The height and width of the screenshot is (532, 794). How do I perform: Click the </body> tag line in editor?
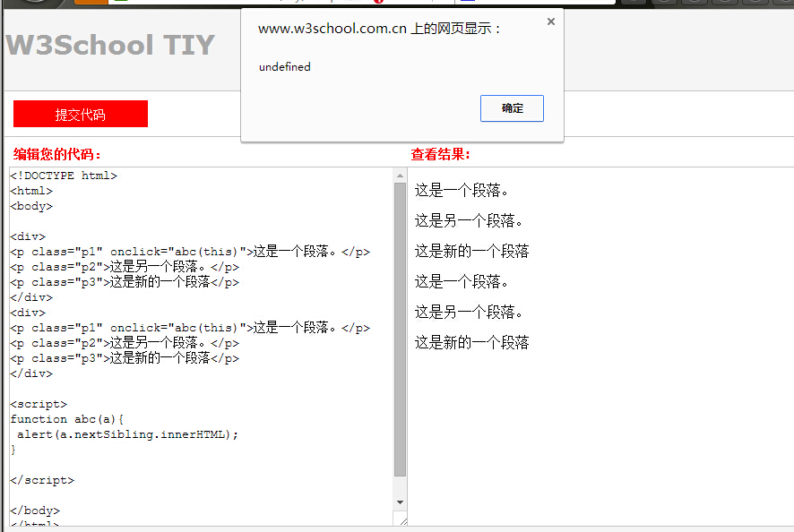click(35, 511)
